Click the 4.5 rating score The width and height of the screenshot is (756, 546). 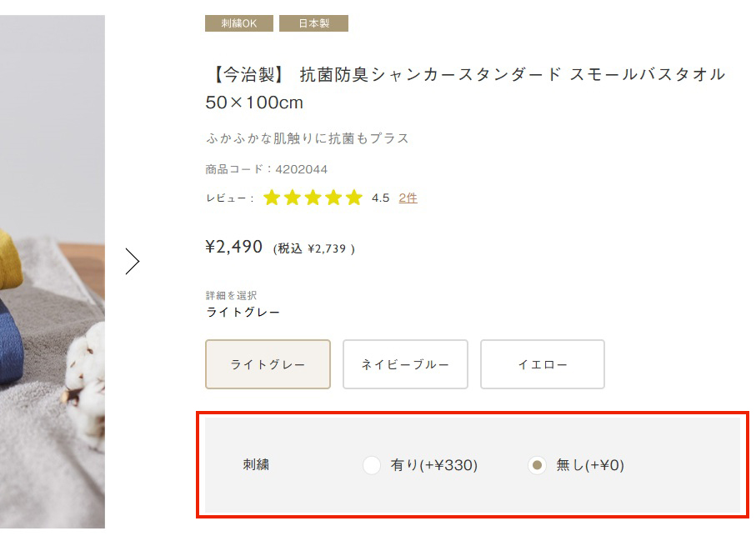380,198
